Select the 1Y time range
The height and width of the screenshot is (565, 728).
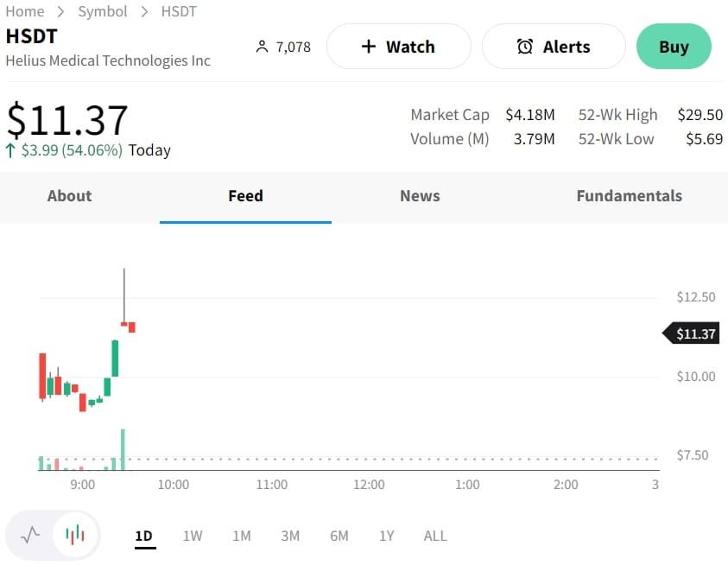386,536
